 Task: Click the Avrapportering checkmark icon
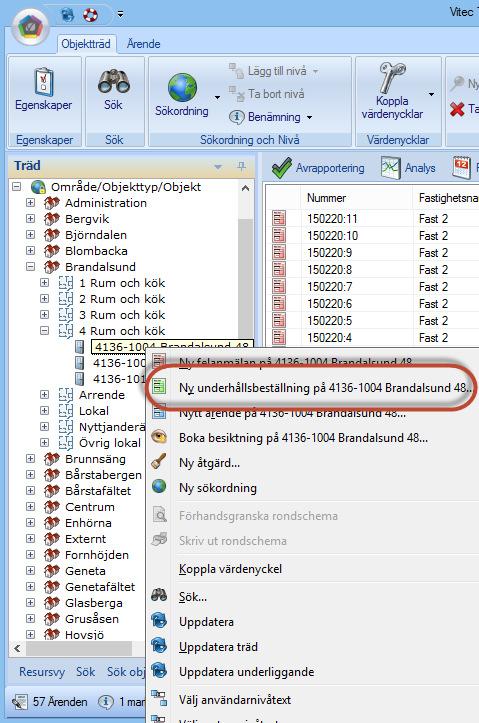281,168
